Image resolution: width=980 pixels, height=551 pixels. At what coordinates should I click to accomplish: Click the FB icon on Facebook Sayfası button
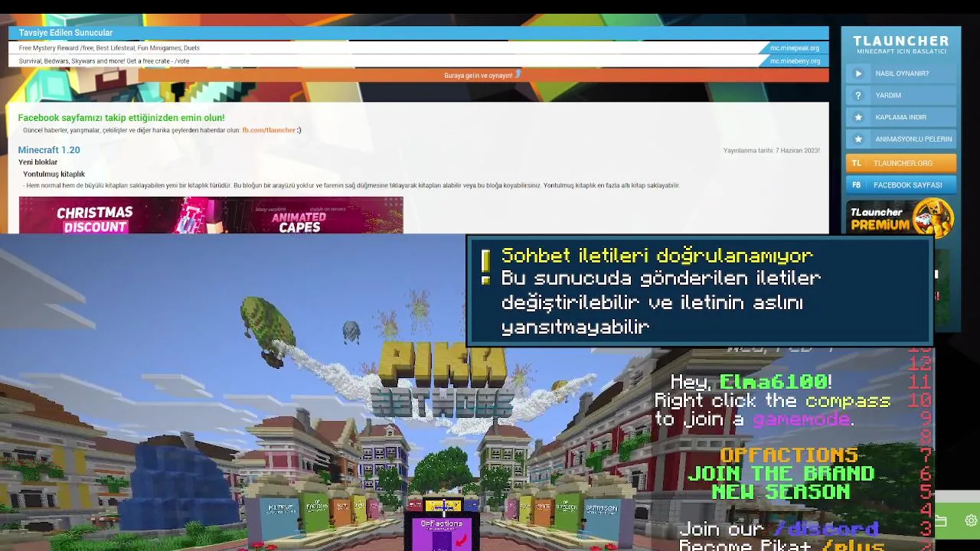pyautogui.click(x=857, y=185)
